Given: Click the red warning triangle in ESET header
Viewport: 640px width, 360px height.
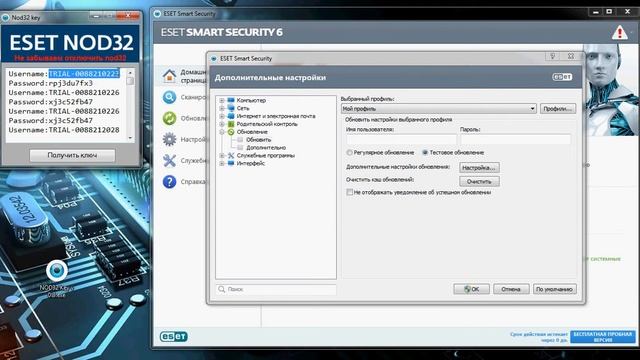Looking at the screenshot, I should coord(620,33).
